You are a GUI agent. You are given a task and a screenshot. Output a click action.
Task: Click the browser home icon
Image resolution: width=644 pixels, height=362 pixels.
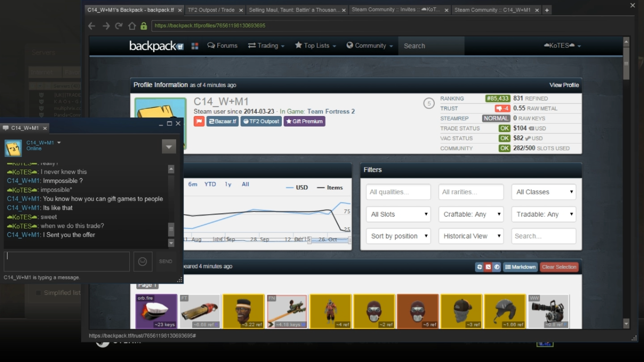(132, 26)
